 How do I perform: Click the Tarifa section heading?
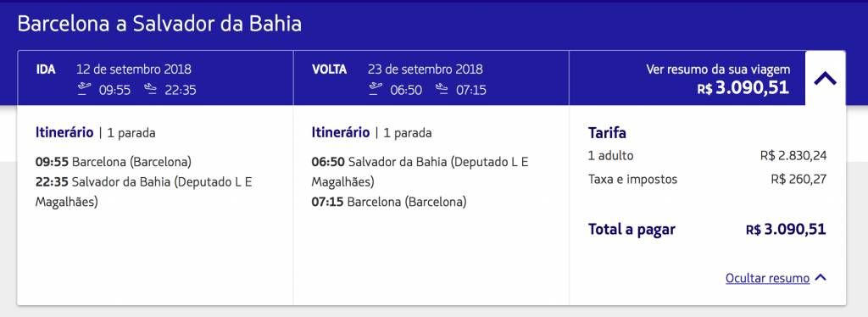click(607, 133)
